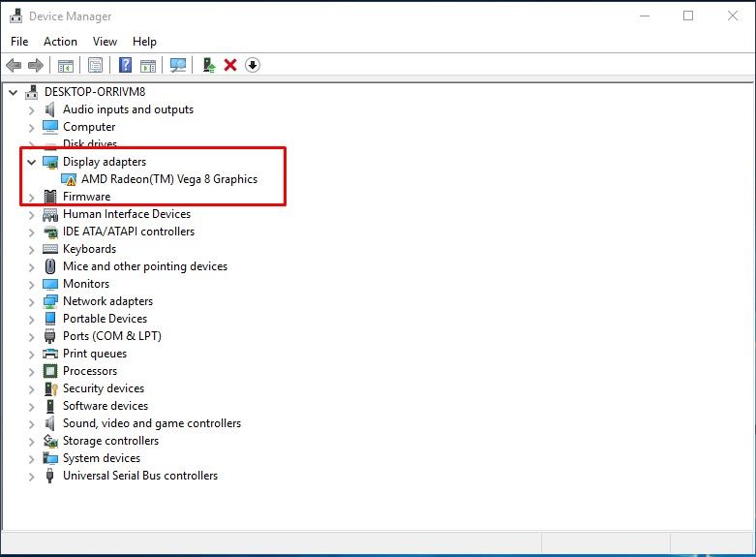Maximize the Device Manager window
The image size is (756, 557).
tap(688, 15)
